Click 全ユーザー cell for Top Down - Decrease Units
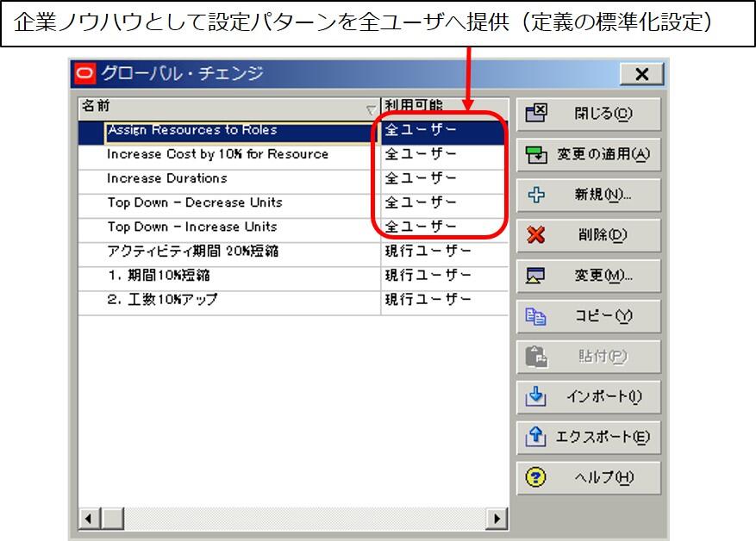756x541 pixels. click(445, 206)
